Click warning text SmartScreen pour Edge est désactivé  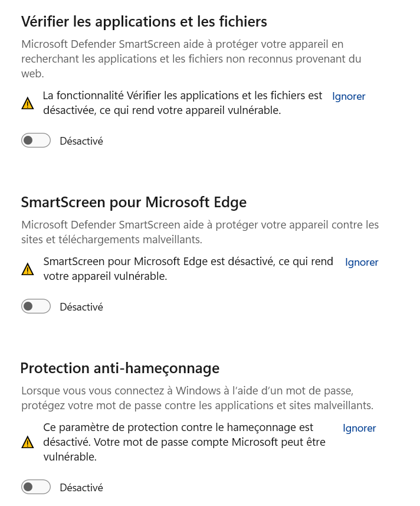(x=188, y=269)
